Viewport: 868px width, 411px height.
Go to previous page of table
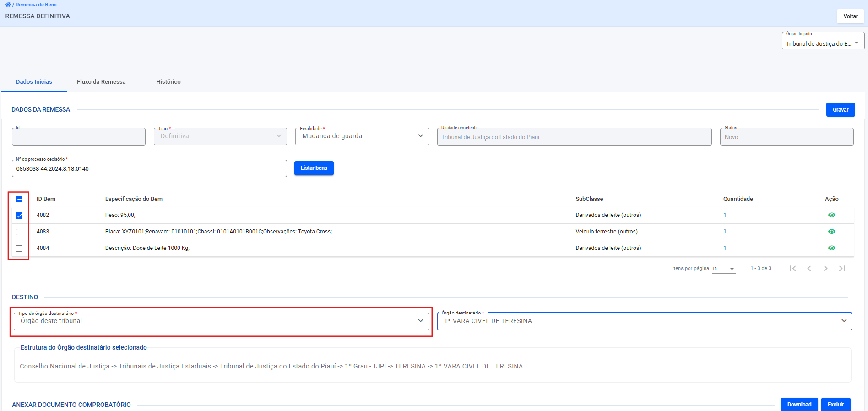(x=809, y=269)
